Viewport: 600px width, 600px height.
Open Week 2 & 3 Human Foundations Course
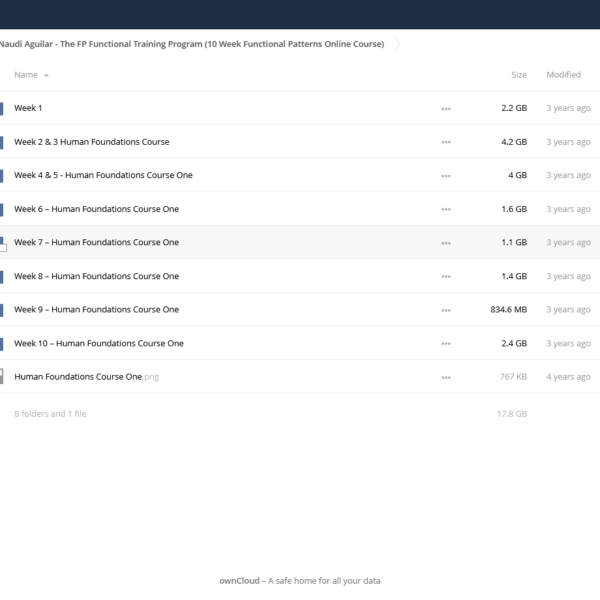click(x=91, y=142)
